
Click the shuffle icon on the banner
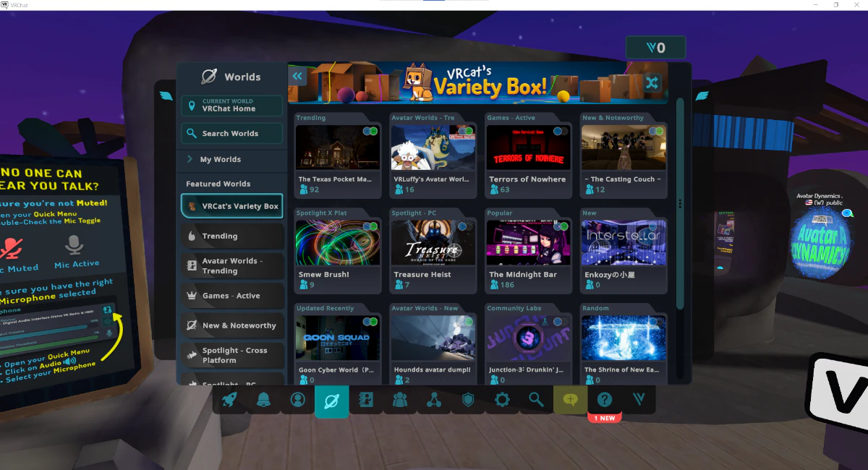[x=652, y=82]
